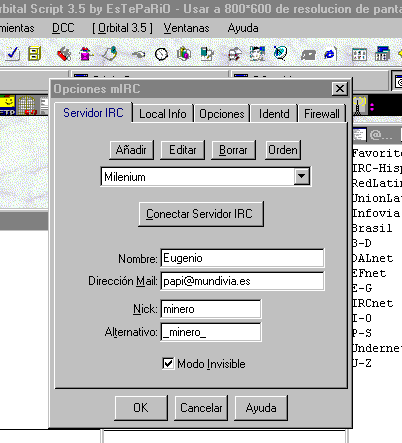Click the satellite dish toolbar icon

click(x=280, y=53)
